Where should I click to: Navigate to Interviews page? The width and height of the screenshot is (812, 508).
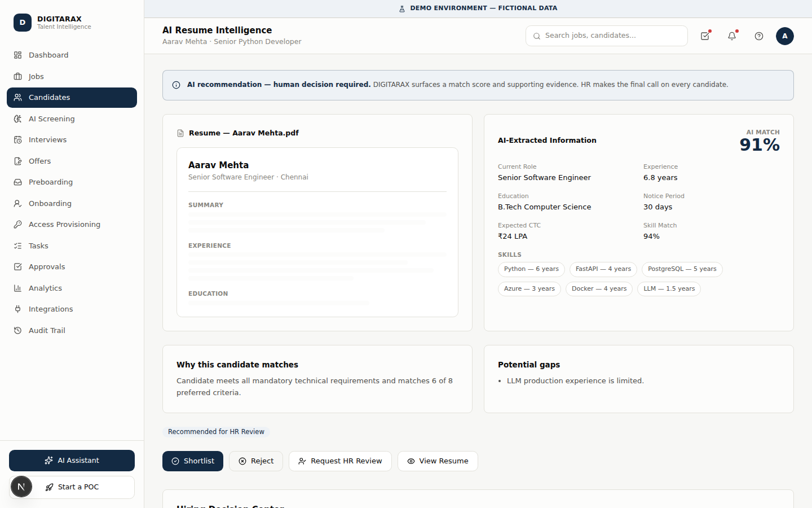[72, 140]
